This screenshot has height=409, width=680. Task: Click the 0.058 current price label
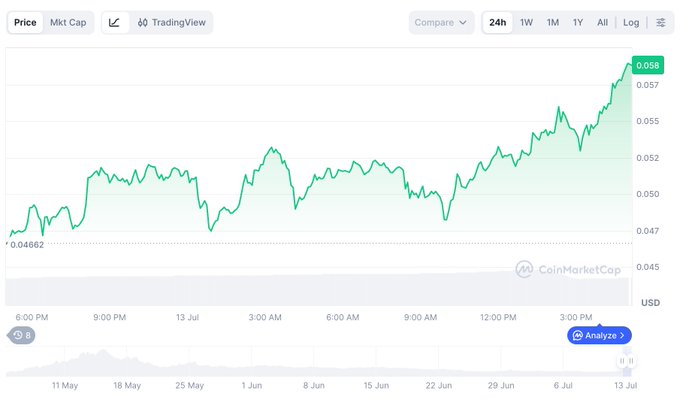click(647, 65)
